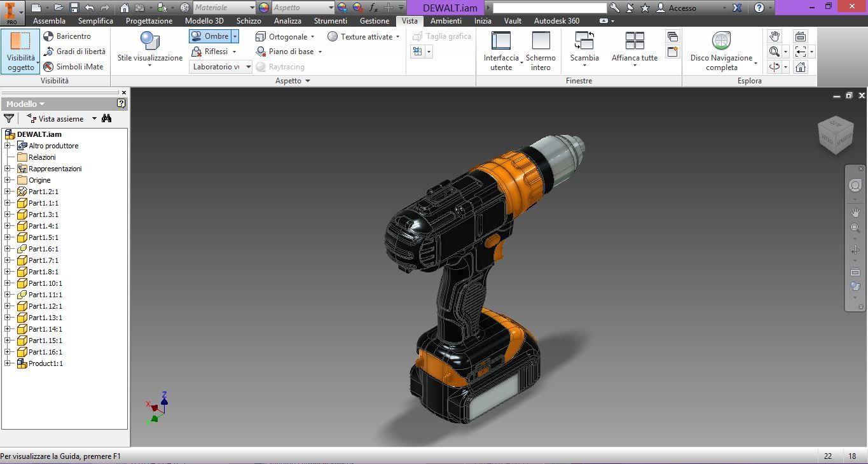Open the Ombre dropdown arrow
This screenshot has width=868, height=464.
click(x=235, y=36)
